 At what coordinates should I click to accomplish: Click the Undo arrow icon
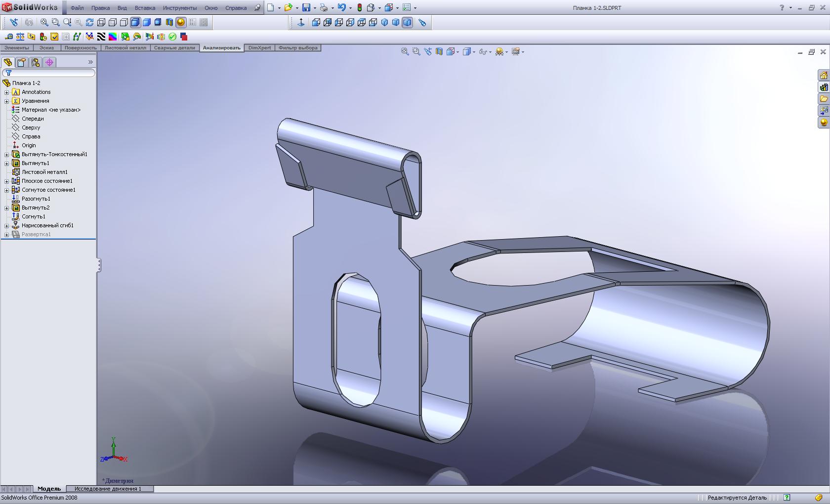tap(341, 7)
